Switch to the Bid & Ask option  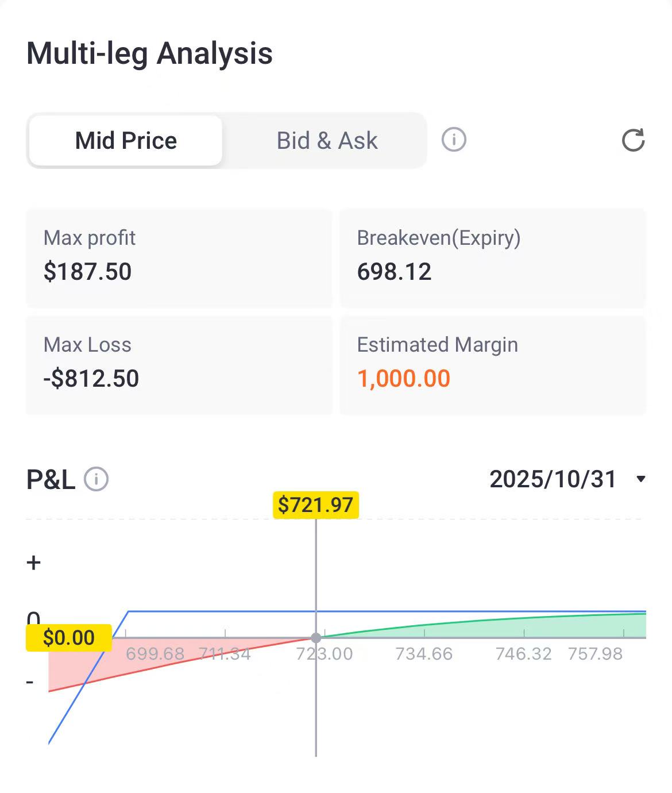click(x=327, y=141)
